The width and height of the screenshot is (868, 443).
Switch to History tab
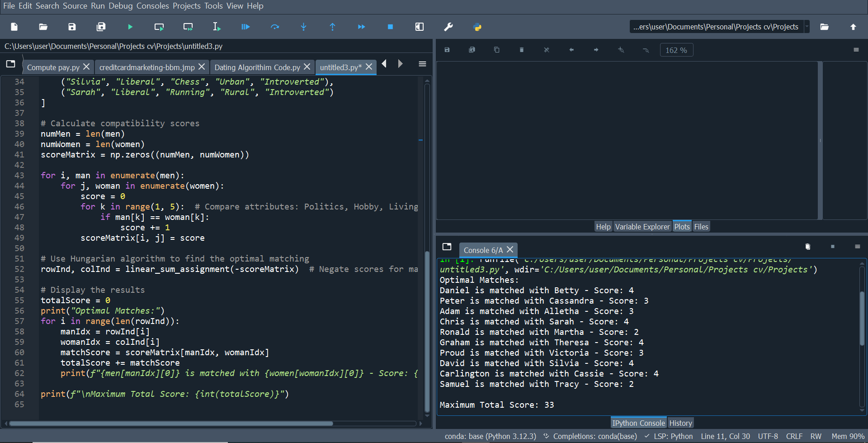[680, 423]
